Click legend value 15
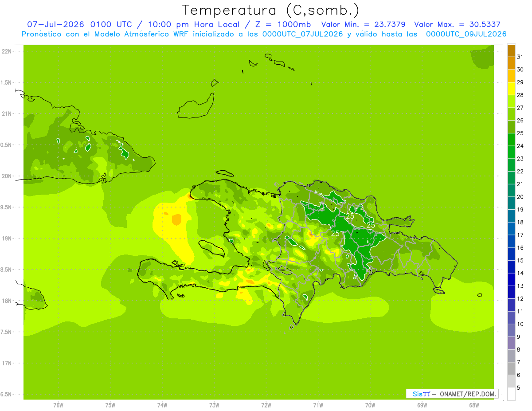Screen dimensions: 532x411 pyautogui.click(x=520, y=260)
